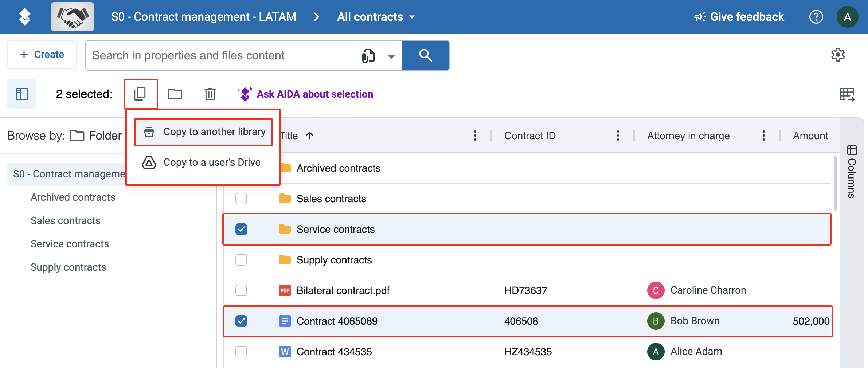Open the library settings gear

pos(838,55)
